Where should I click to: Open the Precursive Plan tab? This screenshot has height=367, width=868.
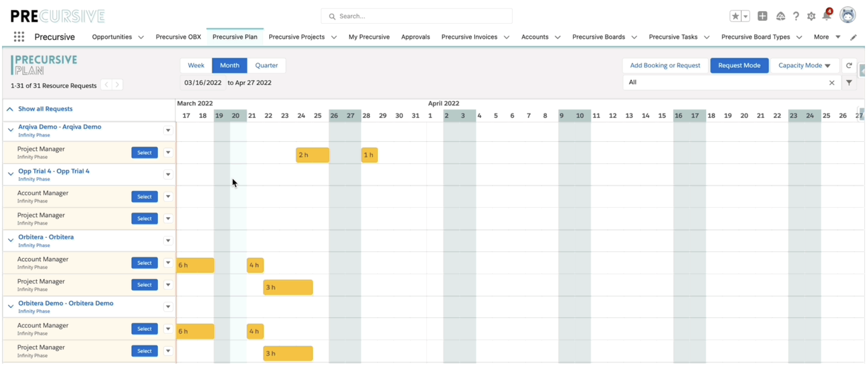point(235,37)
